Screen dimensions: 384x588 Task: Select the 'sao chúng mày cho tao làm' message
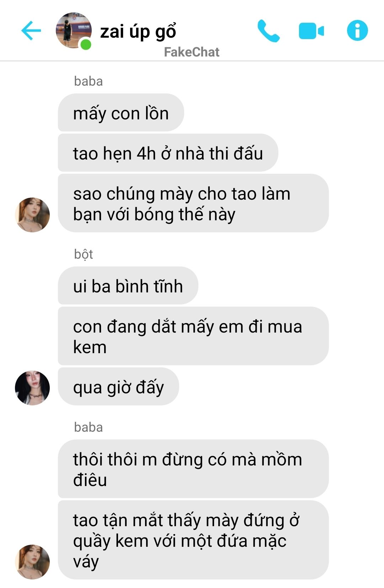tap(193, 203)
